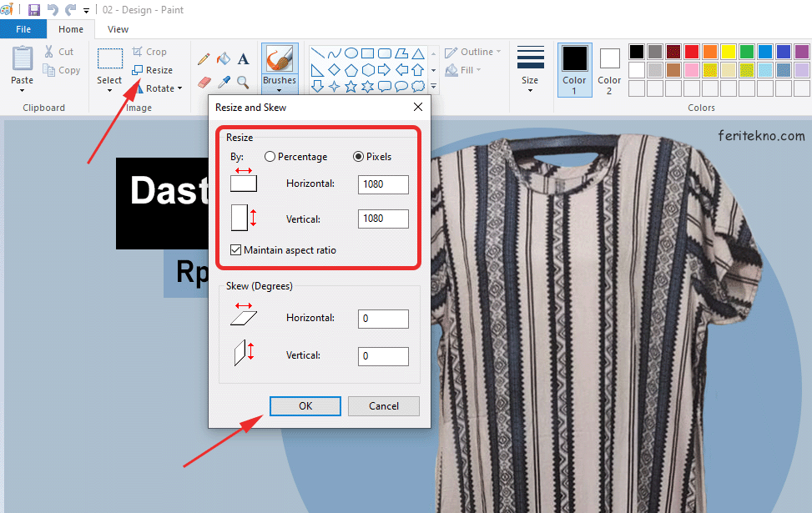
Task: Expand the Select dropdown arrow
Action: [109, 91]
